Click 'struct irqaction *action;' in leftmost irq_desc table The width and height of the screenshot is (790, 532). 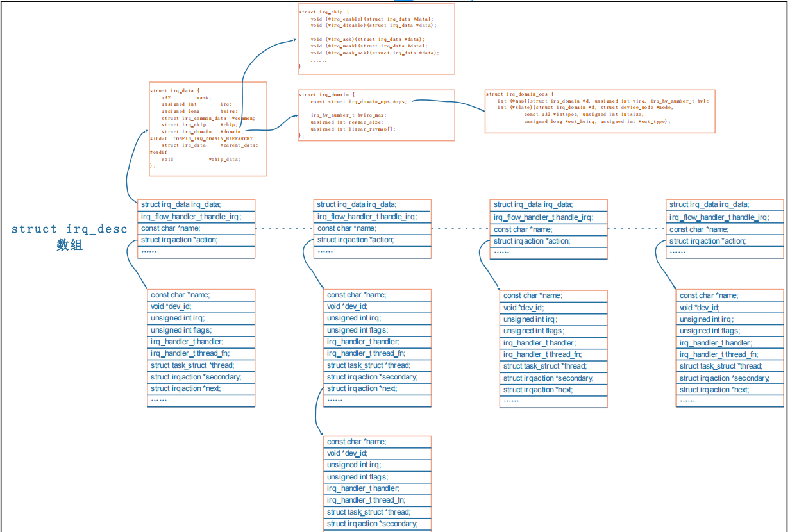pyautogui.click(x=196, y=240)
